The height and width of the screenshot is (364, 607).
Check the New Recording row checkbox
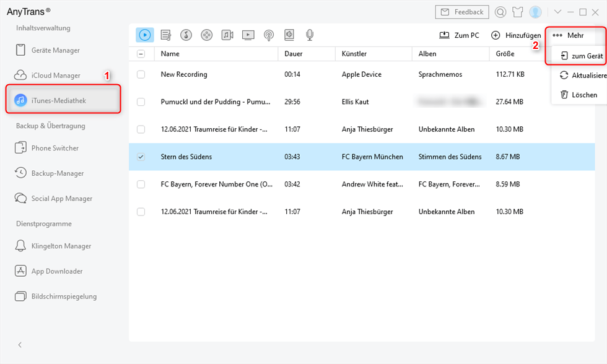(141, 74)
